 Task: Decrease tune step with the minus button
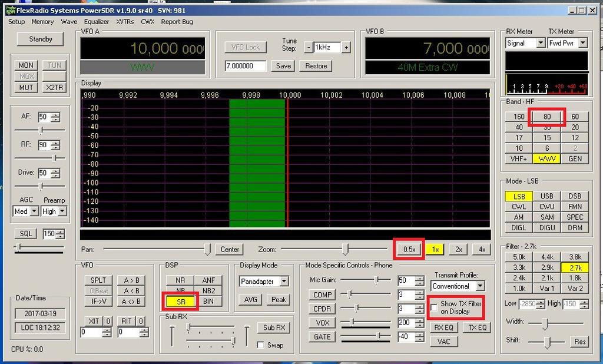click(x=309, y=47)
